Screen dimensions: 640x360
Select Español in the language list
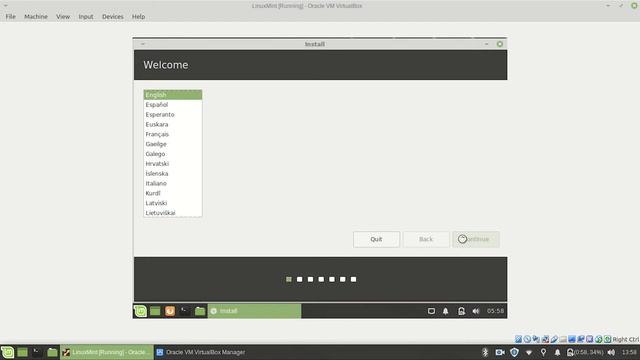[173, 104]
